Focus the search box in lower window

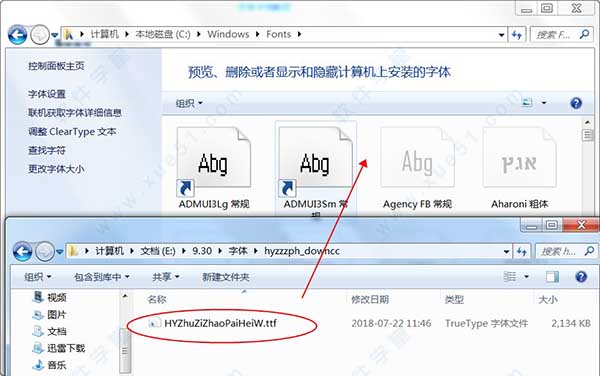(565, 251)
